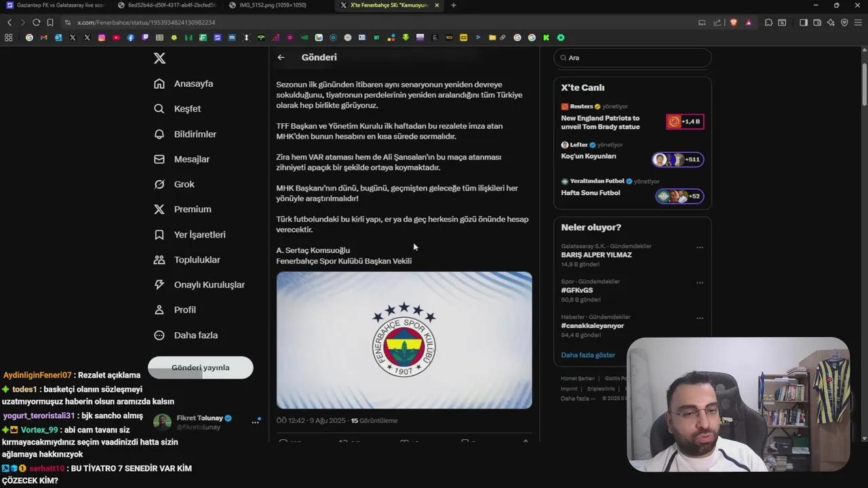Open Topluluklar communities

point(187,260)
